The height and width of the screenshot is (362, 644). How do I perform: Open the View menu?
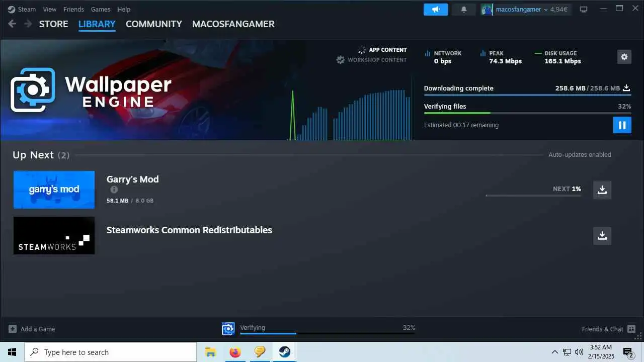coord(50,9)
